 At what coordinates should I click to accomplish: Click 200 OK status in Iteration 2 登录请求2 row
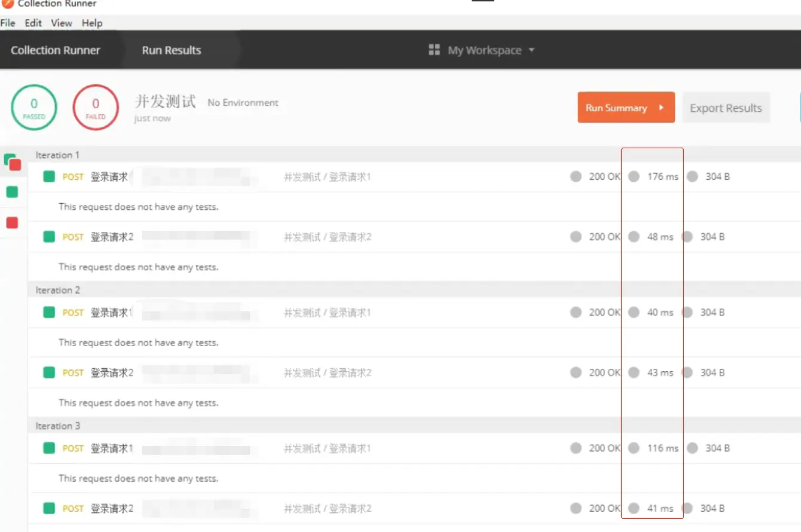pos(605,372)
